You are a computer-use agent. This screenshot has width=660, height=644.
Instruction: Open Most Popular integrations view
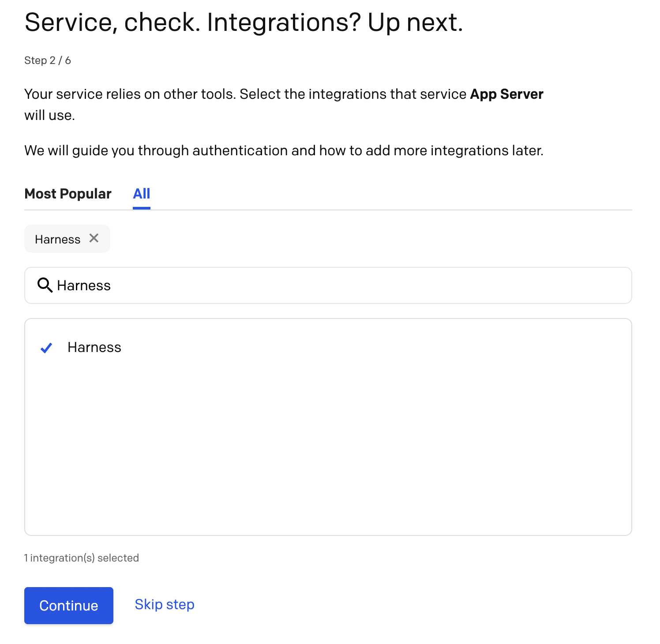(x=67, y=194)
